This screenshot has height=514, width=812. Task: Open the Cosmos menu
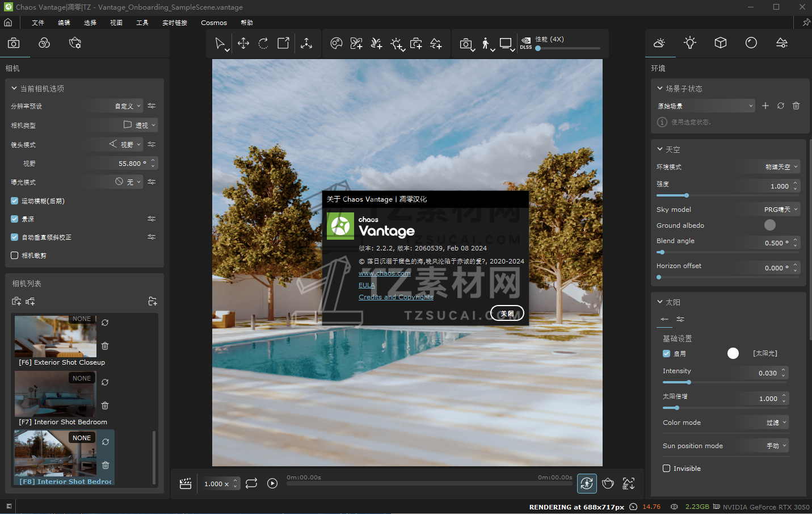(x=214, y=23)
